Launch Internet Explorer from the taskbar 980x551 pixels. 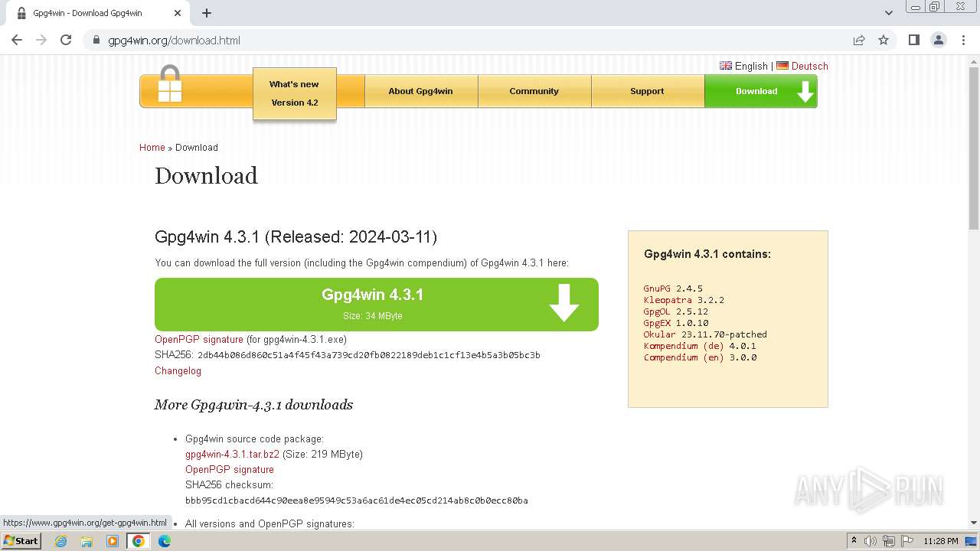60,541
